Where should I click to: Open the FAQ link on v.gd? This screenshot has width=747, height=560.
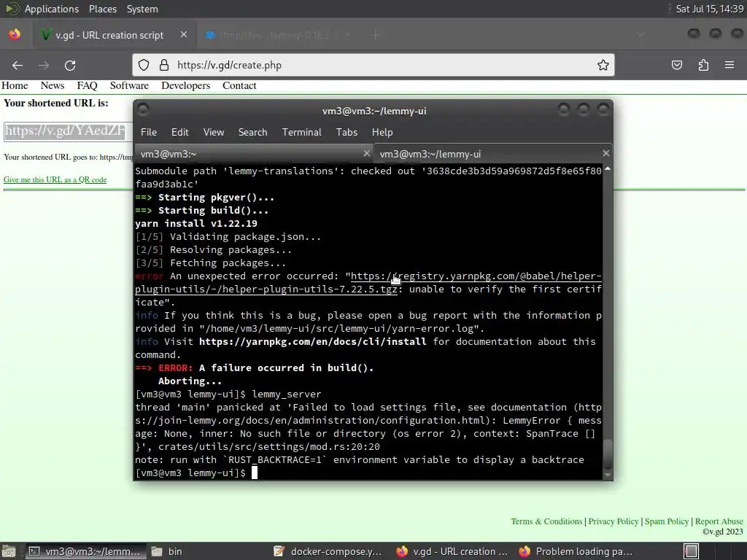pos(88,86)
